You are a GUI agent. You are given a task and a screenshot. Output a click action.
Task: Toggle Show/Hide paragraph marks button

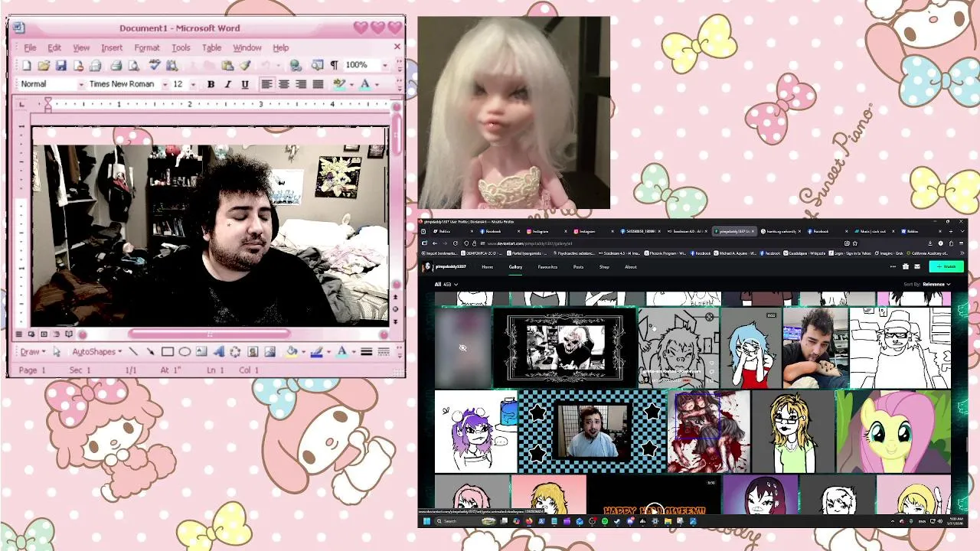334,66
